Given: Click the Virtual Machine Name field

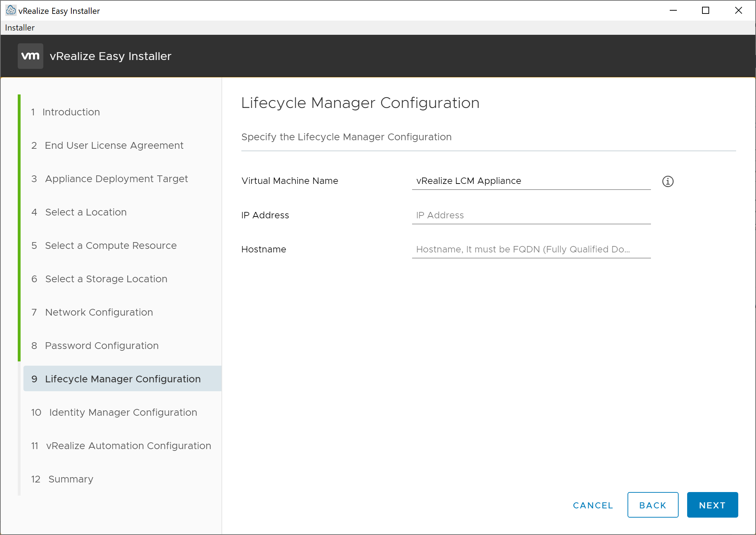Looking at the screenshot, I should [x=531, y=181].
